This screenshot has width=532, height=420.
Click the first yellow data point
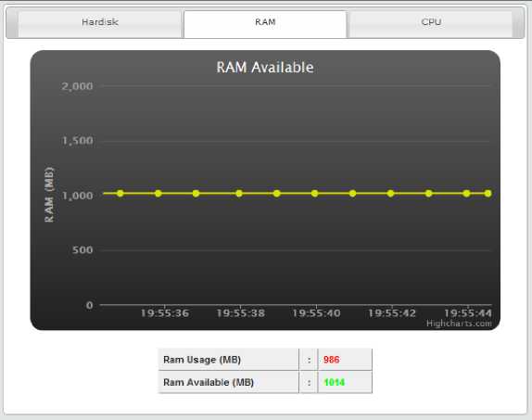click(120, 193)
